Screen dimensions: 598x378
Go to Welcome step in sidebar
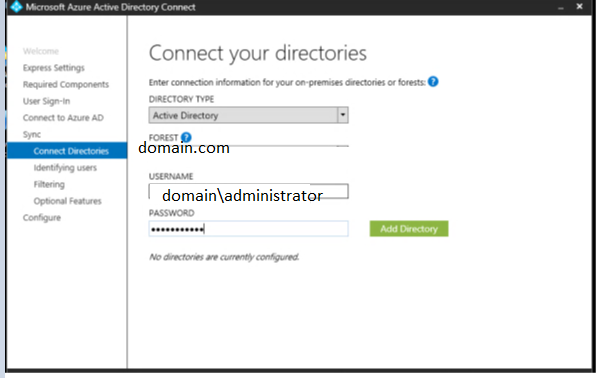(x=41, y=51)
